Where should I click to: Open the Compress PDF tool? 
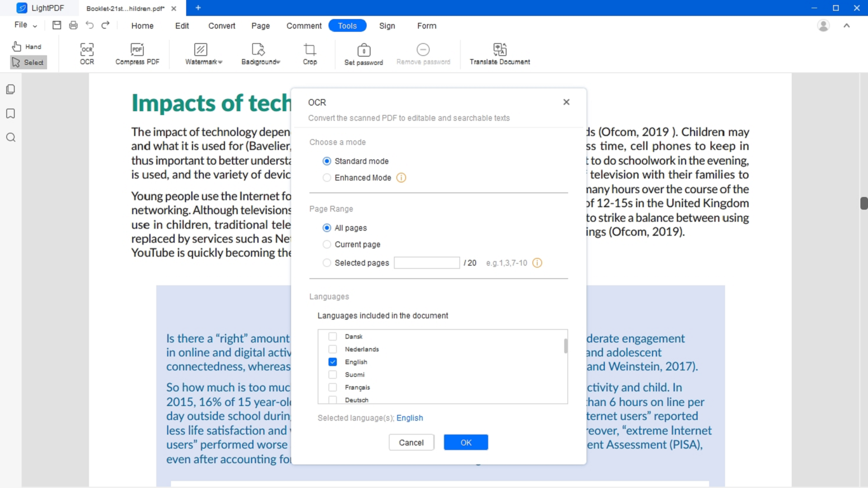pyautogui.click(x=137, y=51)
